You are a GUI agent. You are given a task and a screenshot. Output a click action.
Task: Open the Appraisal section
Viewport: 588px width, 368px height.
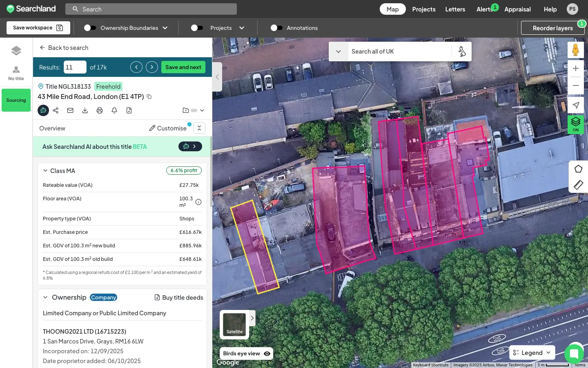tap(517, 9)
